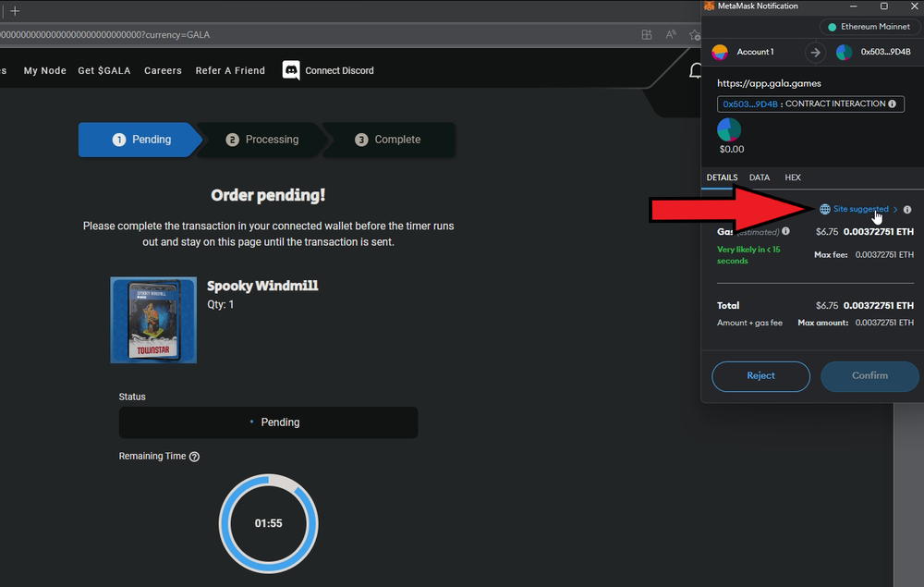Click the Qty: 1 text
Viewport: 924px width, 587px height.
pos(221,305)
